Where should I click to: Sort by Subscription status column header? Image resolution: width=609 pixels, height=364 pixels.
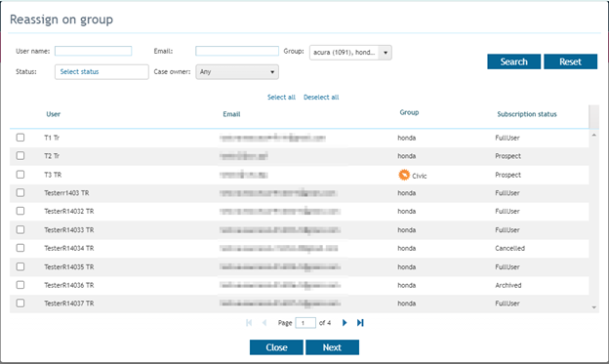point(527,114)
